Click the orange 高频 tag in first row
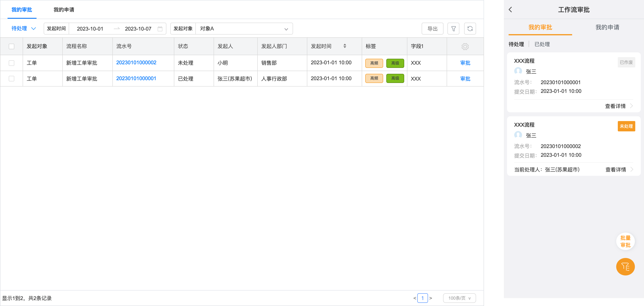Image resolution: width=644 pixels, height=306 pixels. (374, 63)
